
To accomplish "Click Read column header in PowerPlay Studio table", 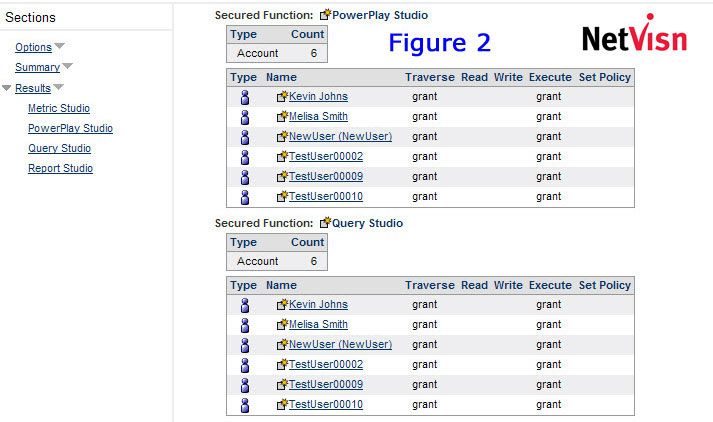I will click(474, 77).
